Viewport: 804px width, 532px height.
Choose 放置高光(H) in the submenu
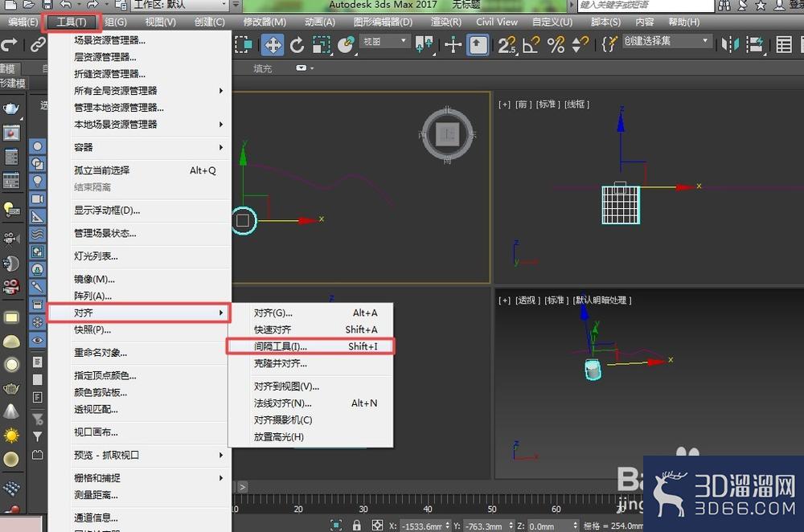coord(310,437)
